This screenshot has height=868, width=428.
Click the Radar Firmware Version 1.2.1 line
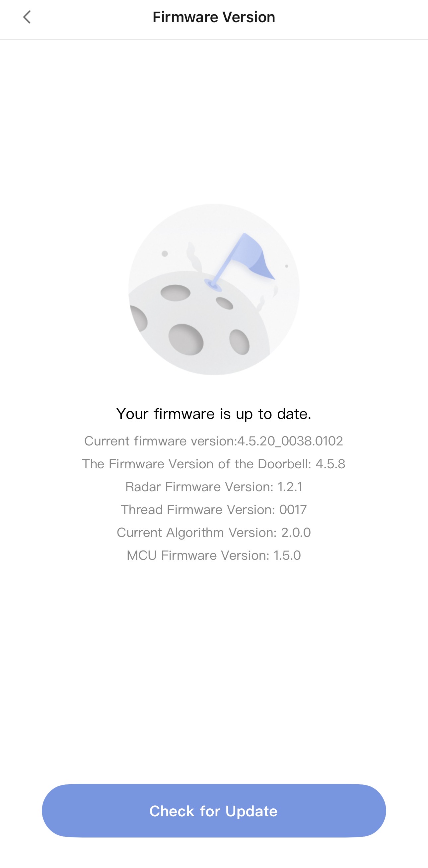click(x=214, y=487)
